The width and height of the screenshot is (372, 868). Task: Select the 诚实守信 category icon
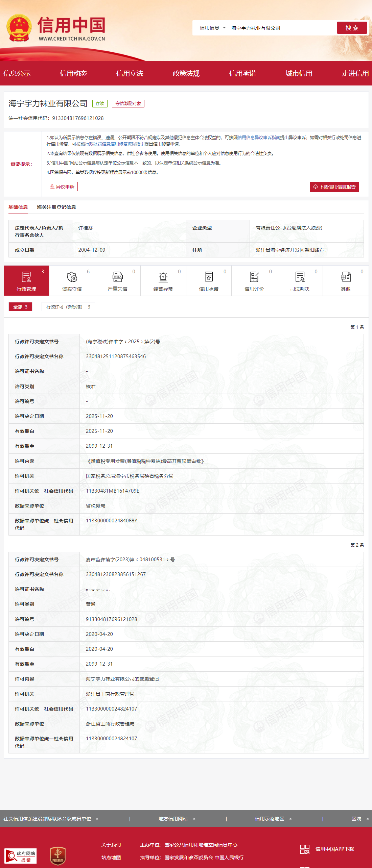click(x=72, y=281)
